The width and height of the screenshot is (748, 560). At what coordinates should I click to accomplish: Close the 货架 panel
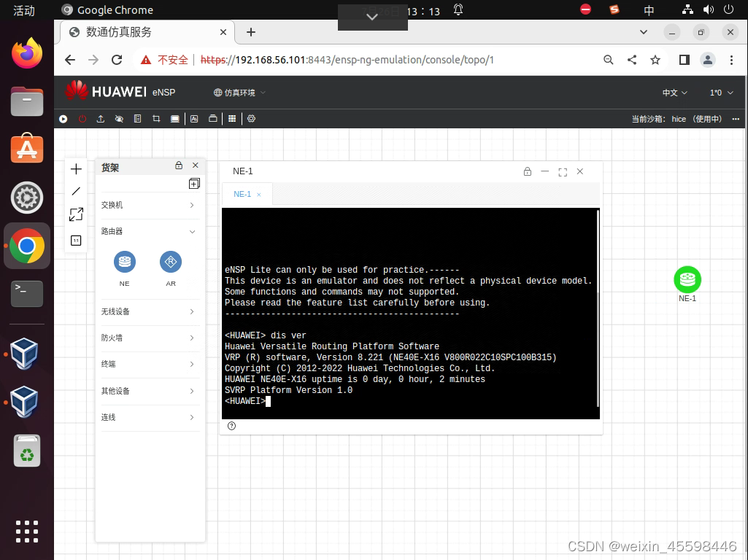click(195, 166)
